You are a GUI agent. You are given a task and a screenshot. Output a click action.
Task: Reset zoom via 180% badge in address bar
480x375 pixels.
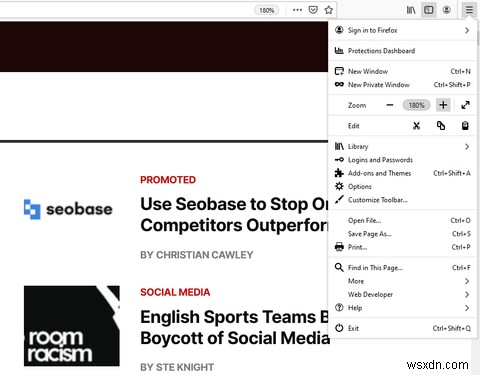point(267,10)
